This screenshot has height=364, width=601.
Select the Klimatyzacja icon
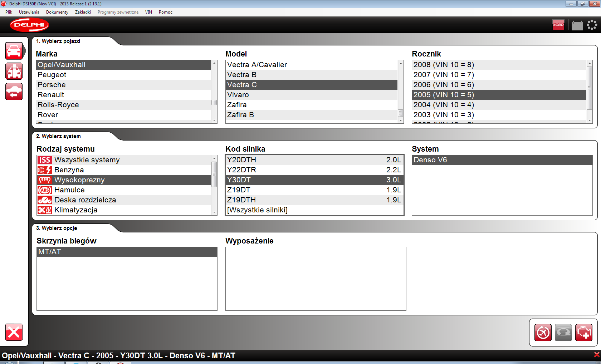pyautogui.click(x=45, y=210)
